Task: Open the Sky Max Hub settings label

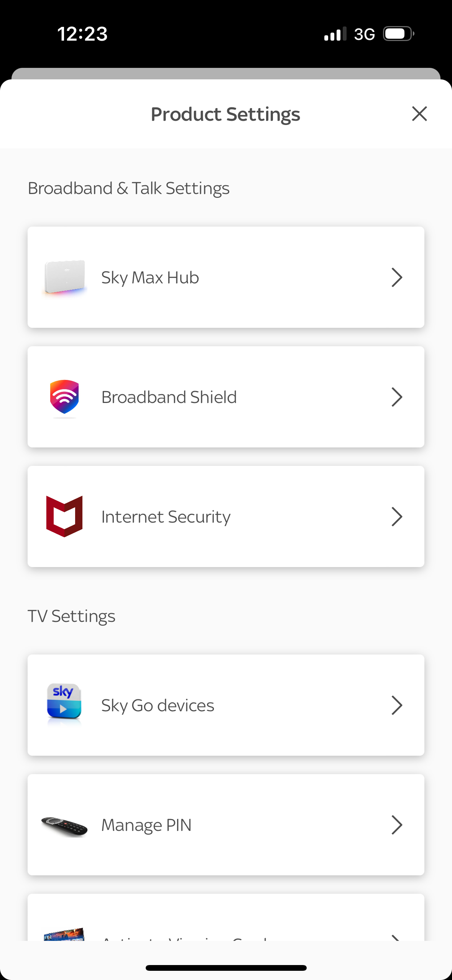Action: tap(150, 277)
